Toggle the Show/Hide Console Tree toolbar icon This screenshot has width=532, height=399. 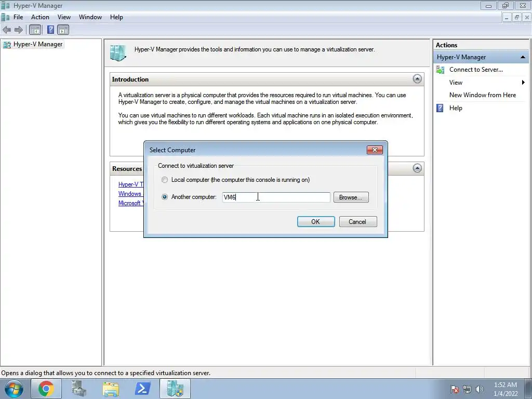click(35, 30)
